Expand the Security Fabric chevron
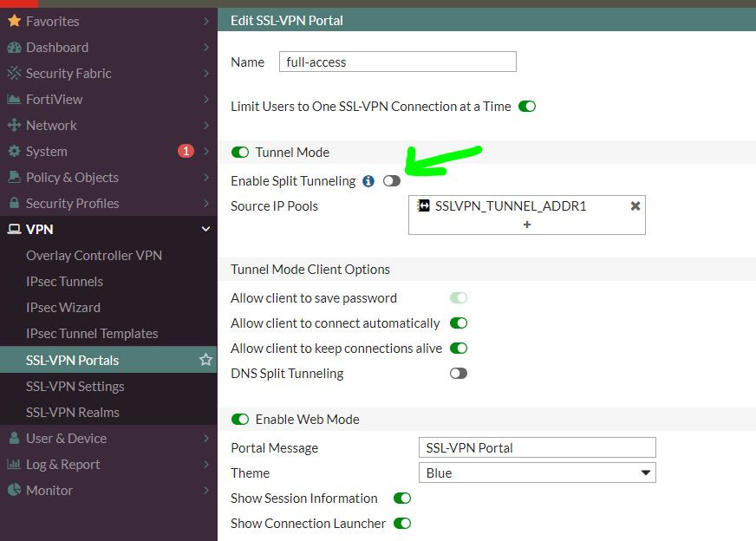Screen dimensions: 756x541 tap(205, 74)
